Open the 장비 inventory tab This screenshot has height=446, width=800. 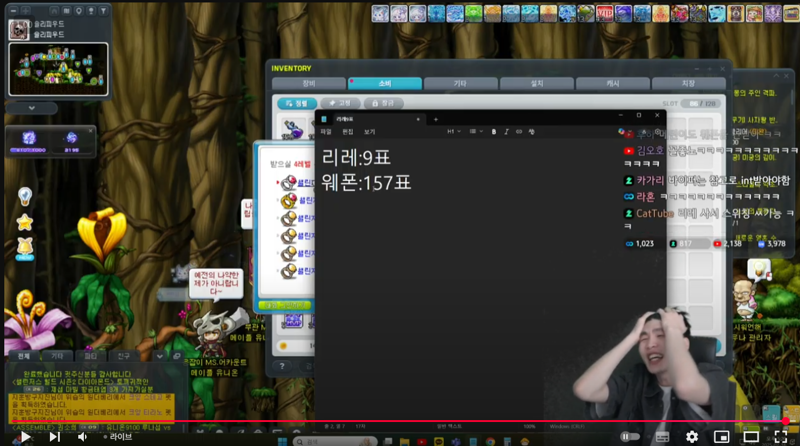click(309, 83)
